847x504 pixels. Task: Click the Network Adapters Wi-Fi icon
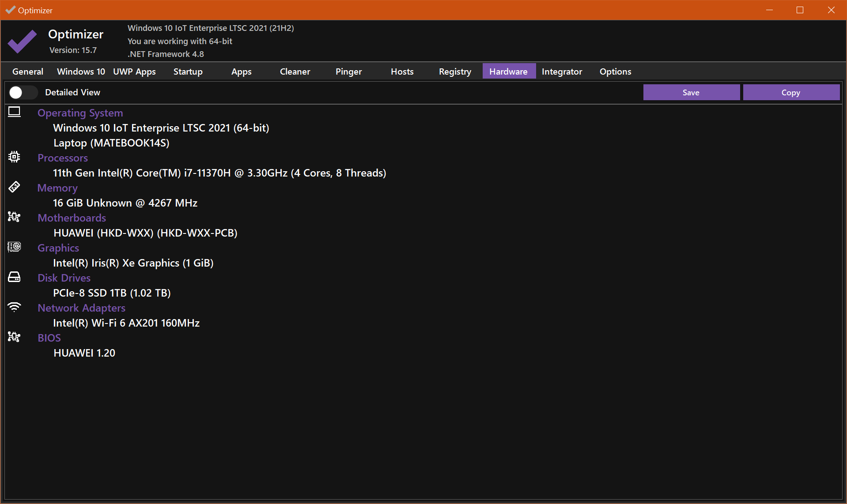(x=14, y=307)
